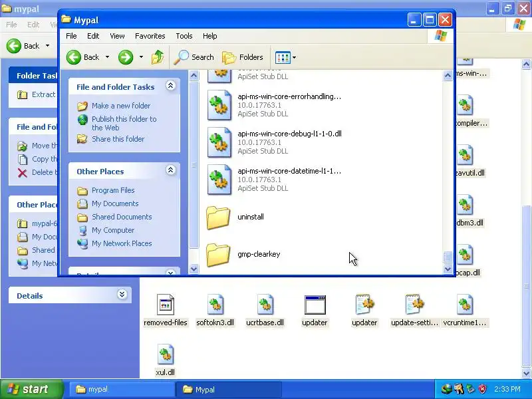Open Forward history dropdown in Mypal window
This screenshot has width=532, height=399.
point(141,57)
